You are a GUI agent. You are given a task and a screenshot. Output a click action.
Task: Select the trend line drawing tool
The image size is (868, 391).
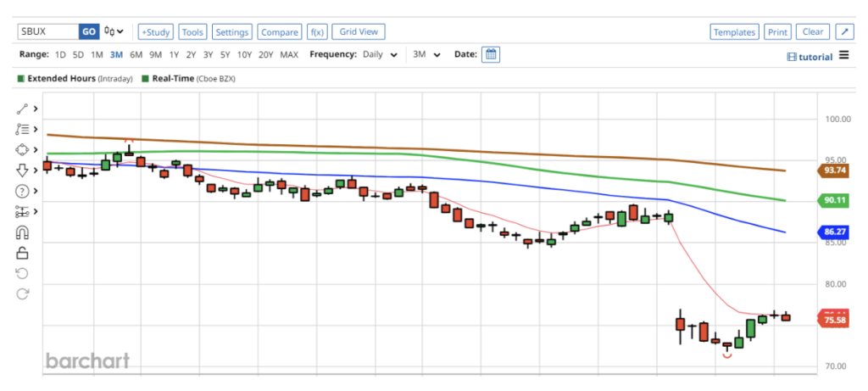click(x=22, y=109)
